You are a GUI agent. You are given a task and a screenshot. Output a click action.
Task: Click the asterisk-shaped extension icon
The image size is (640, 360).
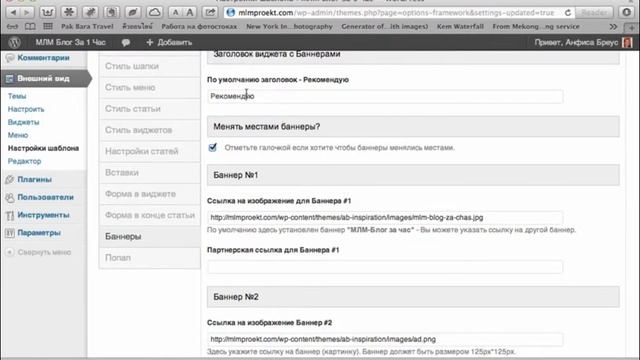[x=69, y=12]
